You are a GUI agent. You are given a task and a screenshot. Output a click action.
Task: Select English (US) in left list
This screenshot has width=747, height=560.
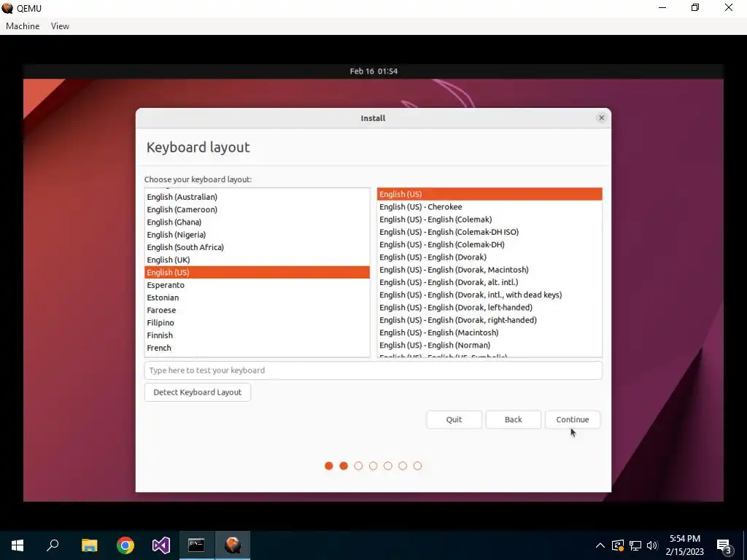click(x=258, y=273)
